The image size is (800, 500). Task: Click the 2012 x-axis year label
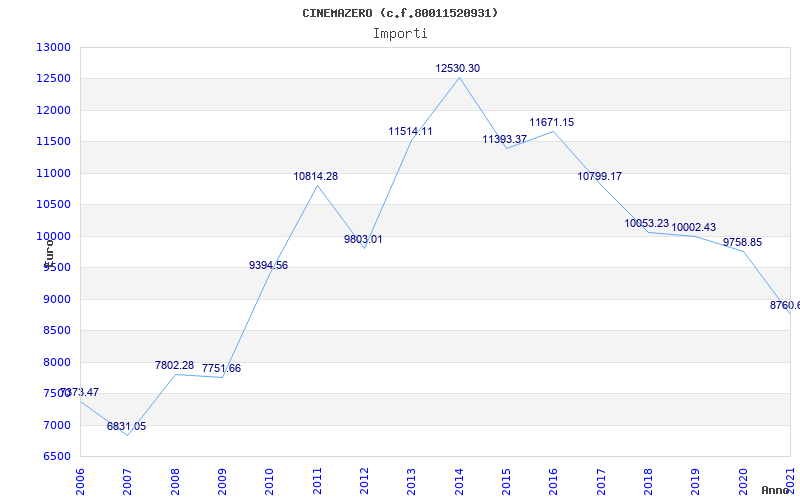(364, 482)
